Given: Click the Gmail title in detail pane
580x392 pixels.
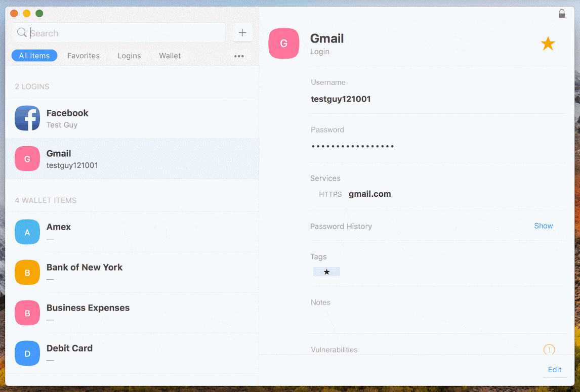Looking at the screenshot, I should 327,38.
